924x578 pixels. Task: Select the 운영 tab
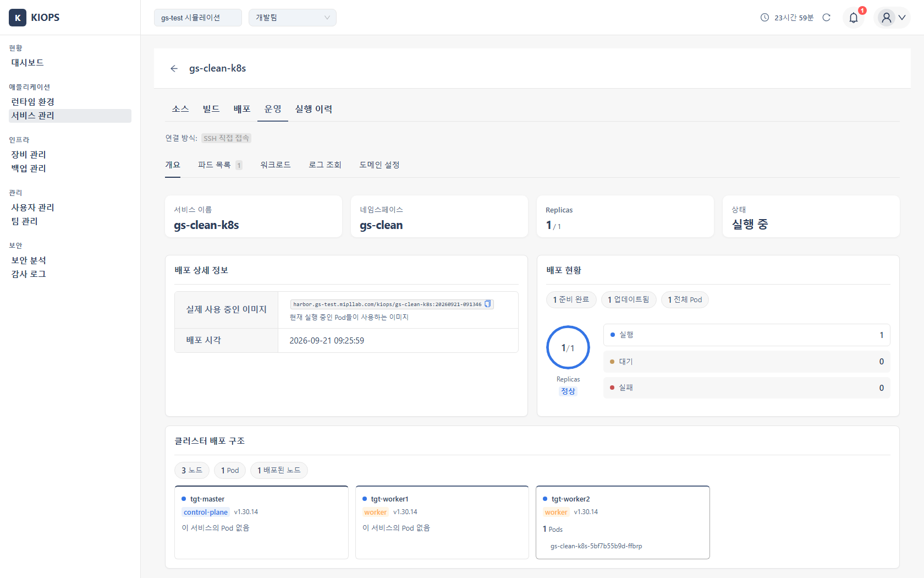click(273, 109)
